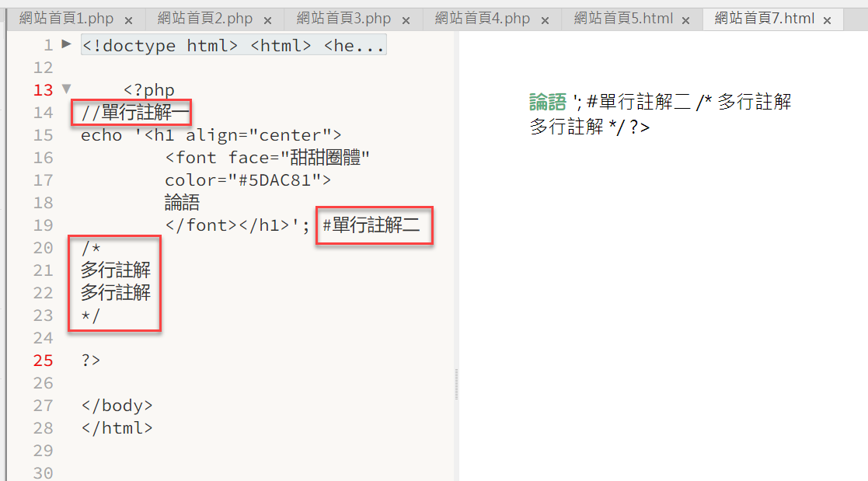Click 多行註解 on line 21
The width and height of the screenshot is (868, 481).
click(116, 270)
